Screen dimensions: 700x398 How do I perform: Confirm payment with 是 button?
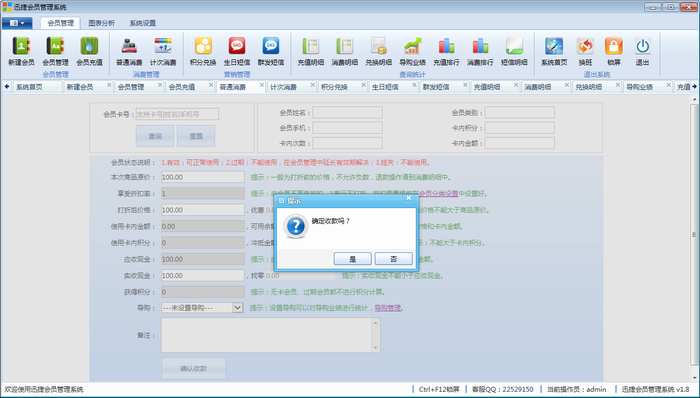coord(352,259)
